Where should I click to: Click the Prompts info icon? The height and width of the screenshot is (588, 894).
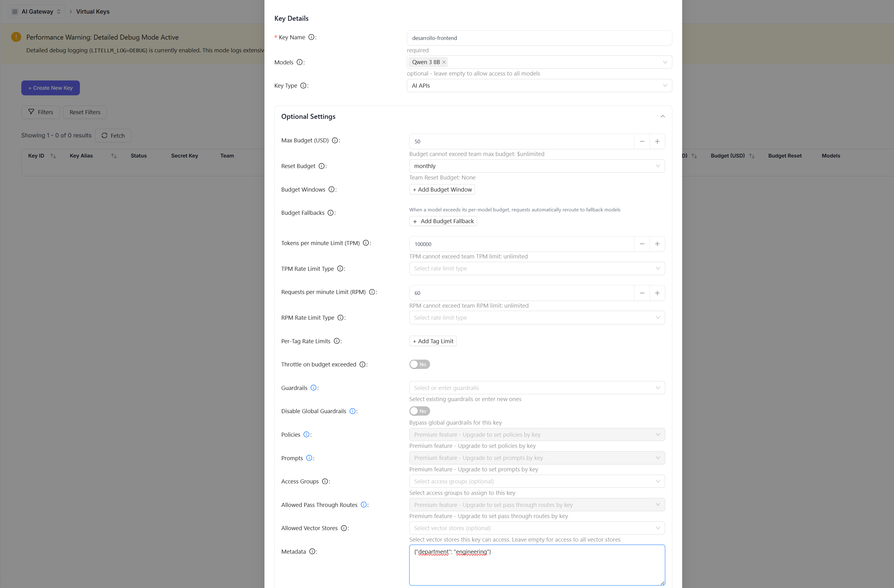point(309,458)
